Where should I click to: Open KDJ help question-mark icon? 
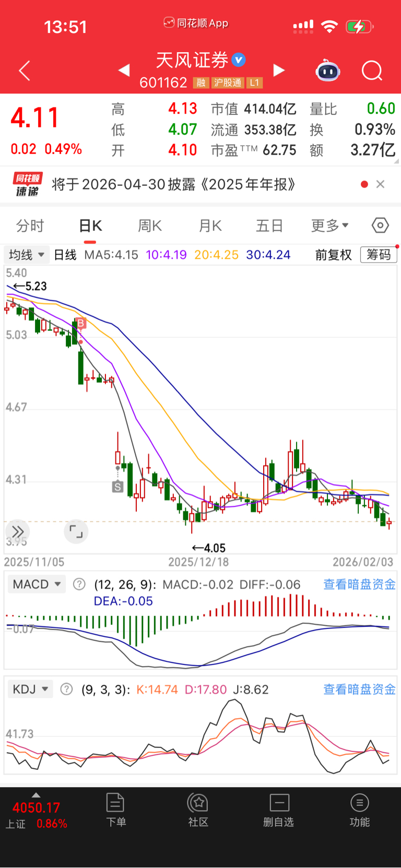click(66, 689)
